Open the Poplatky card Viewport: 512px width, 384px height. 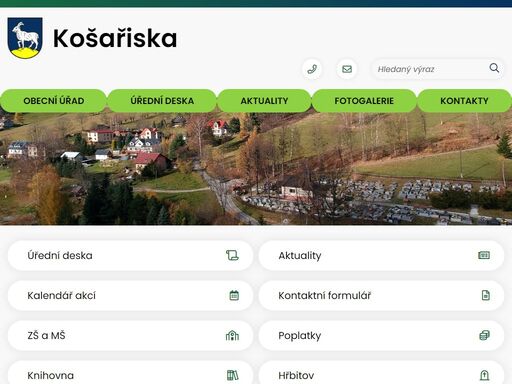tap(381, 336)
